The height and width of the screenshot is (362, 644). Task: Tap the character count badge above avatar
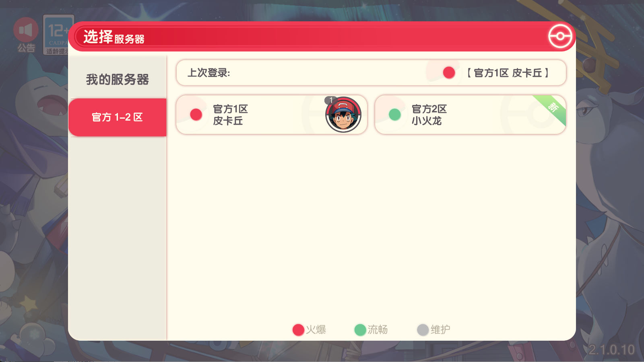pyautogui.click(x=331, y=100)
